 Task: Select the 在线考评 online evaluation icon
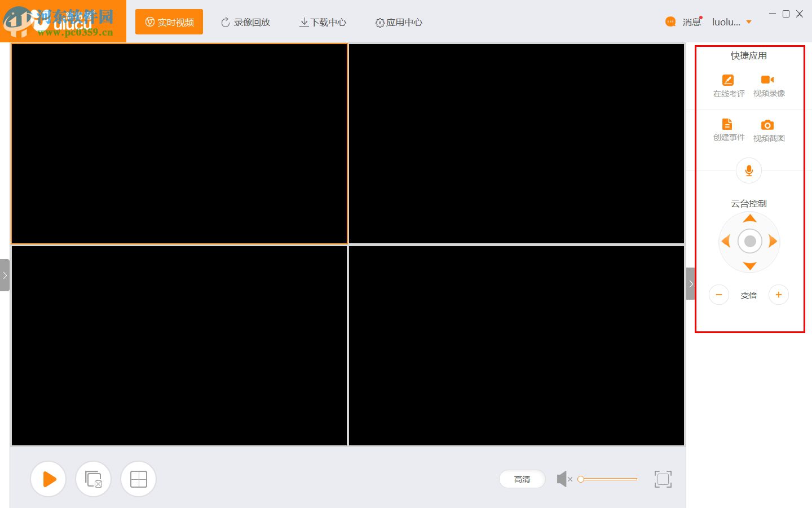(x=728, y=85)
